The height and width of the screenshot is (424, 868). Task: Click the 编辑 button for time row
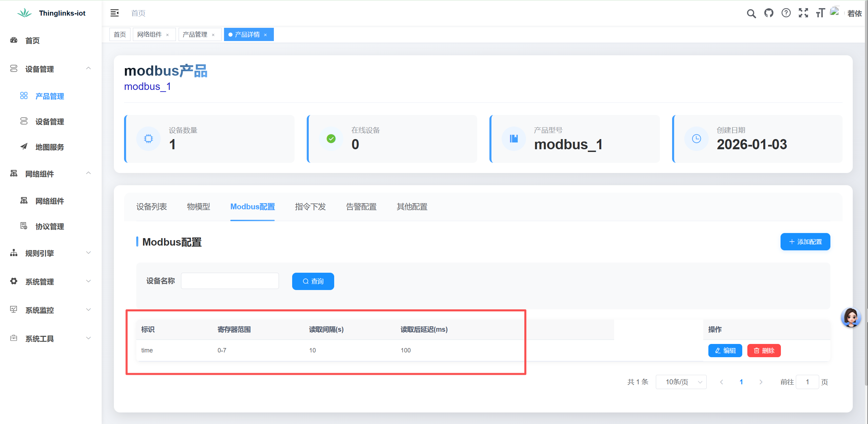[725, 350]
